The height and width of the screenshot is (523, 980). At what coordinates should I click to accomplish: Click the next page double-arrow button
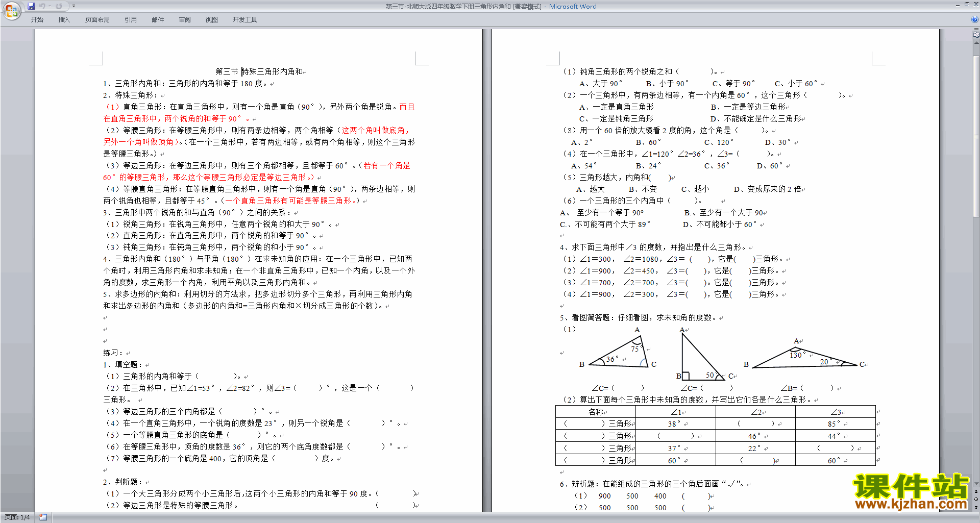pos(976,507)
